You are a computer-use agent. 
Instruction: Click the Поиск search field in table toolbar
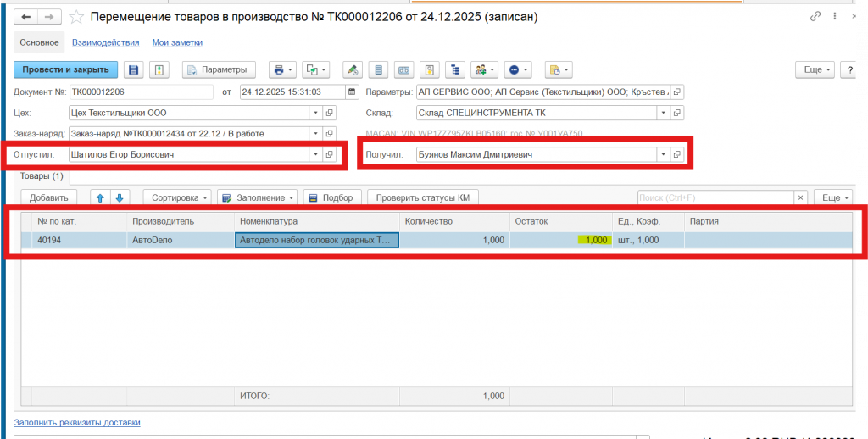(715, 197)
